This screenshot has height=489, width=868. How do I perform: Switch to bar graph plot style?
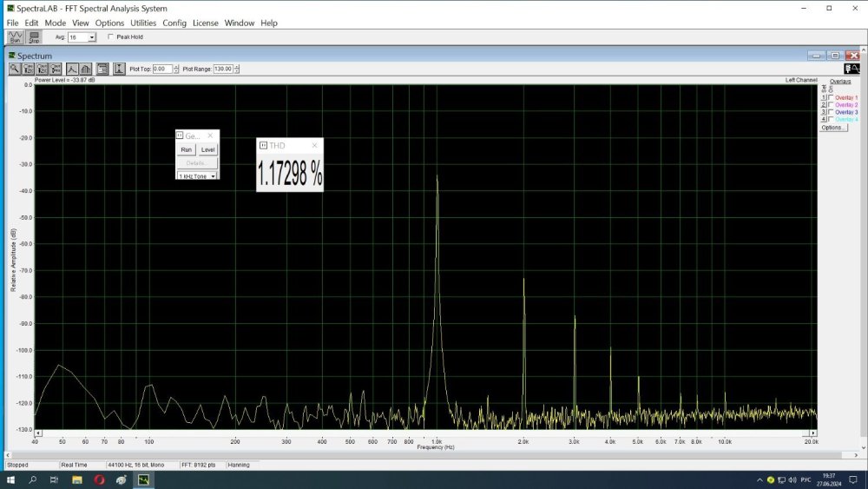click(86, 69)
